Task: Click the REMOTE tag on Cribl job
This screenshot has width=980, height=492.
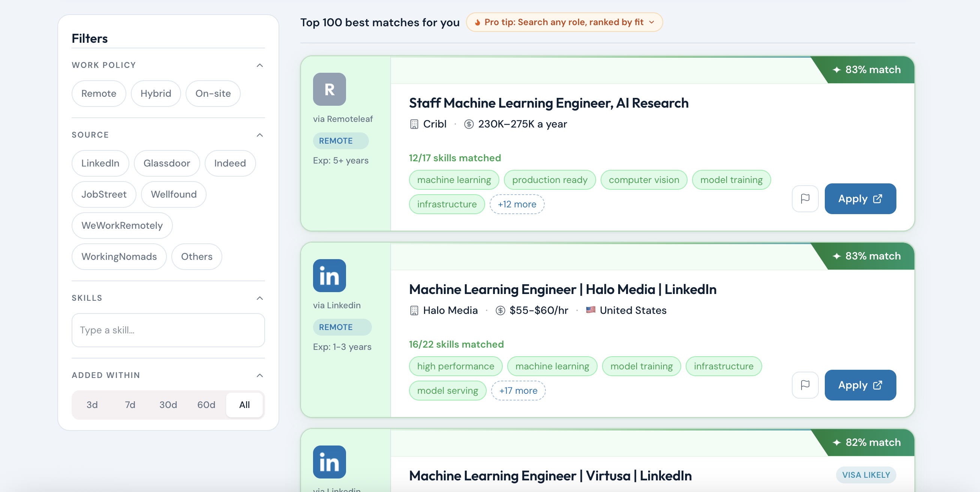Action: (340, 141)
